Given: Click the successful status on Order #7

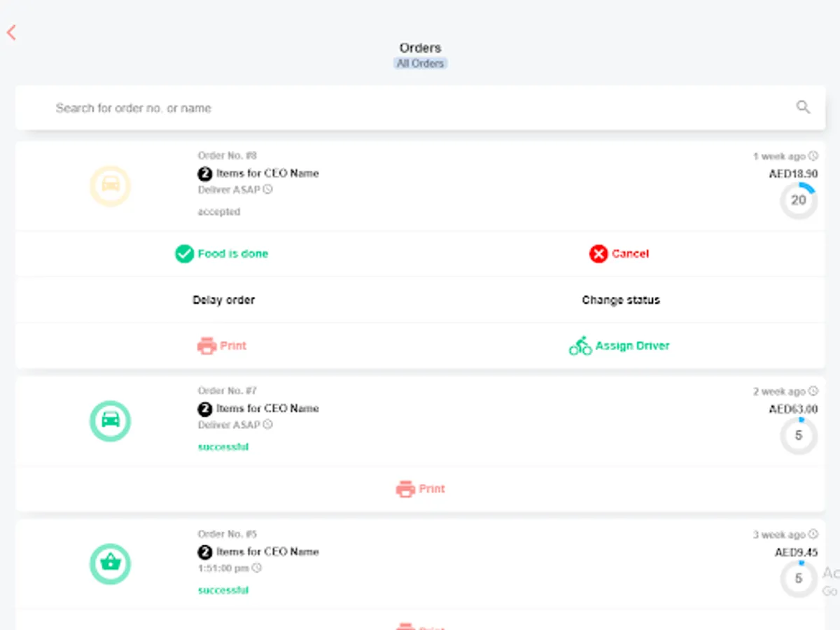Looking at the screenshot, I should point(223,447).
